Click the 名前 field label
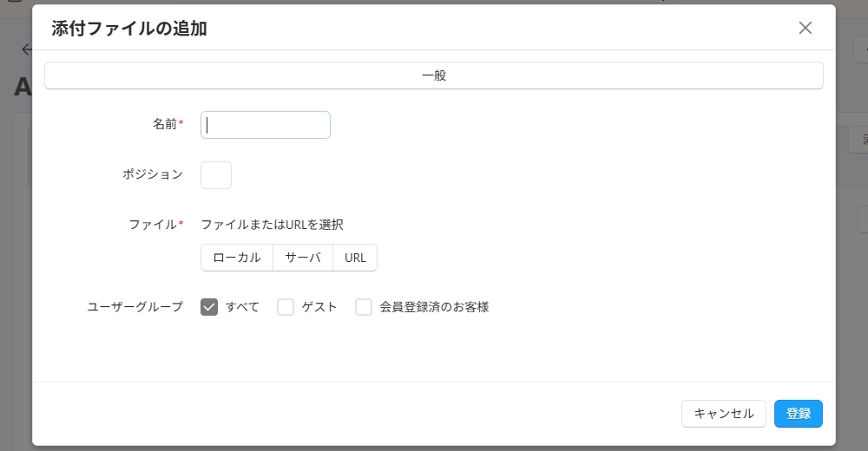Viewport: 868px width, 451px height. (x=164, y=124)
